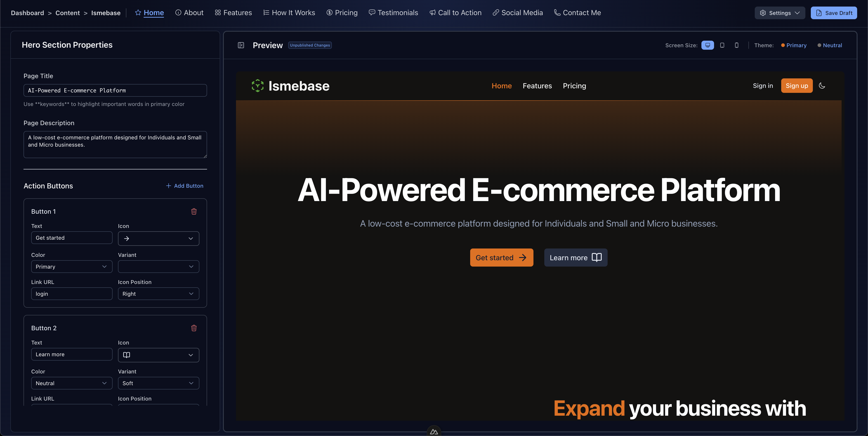Screen dimensions: 868x436
Task: Open Button 1 Color dropdown showing Primary
Action: click(x=71, y=267)
